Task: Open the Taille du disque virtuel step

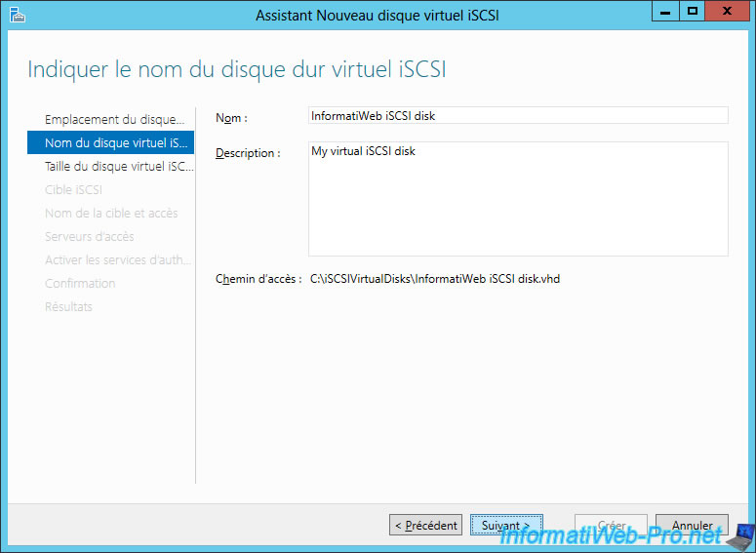Action: [118, 166]
